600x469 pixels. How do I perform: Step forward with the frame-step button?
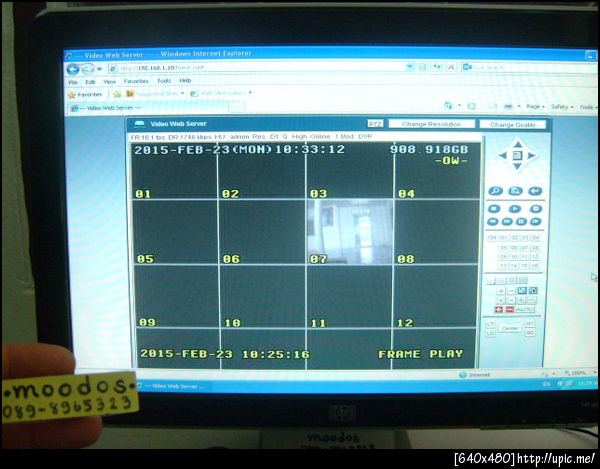(536, 221)
